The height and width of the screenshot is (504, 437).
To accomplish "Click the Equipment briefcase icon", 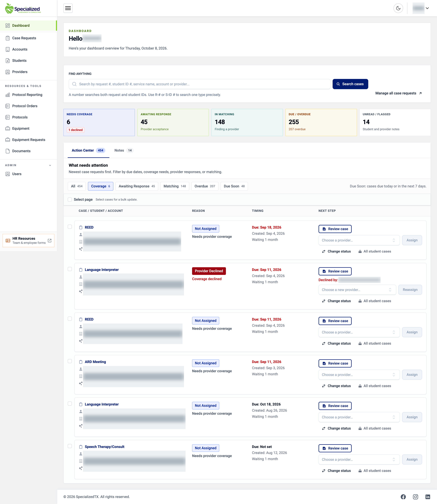I will (8, 128).
